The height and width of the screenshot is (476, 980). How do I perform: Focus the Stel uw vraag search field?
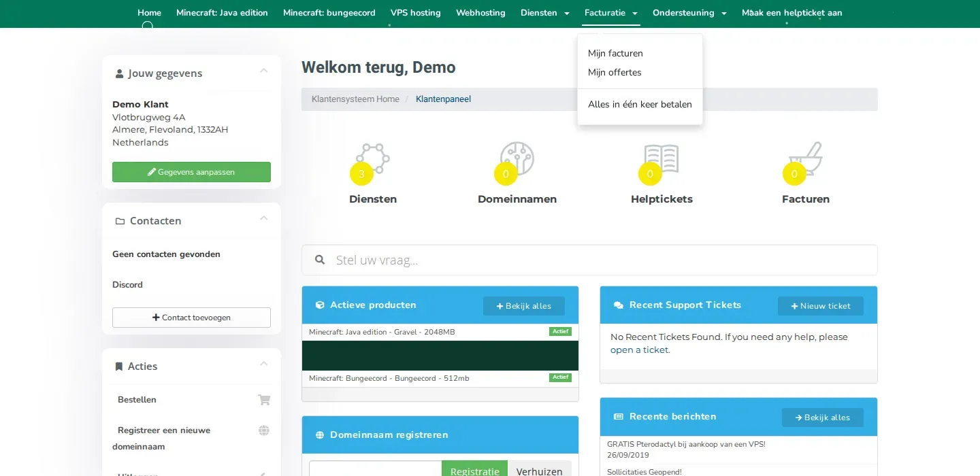tap(589, 260)
